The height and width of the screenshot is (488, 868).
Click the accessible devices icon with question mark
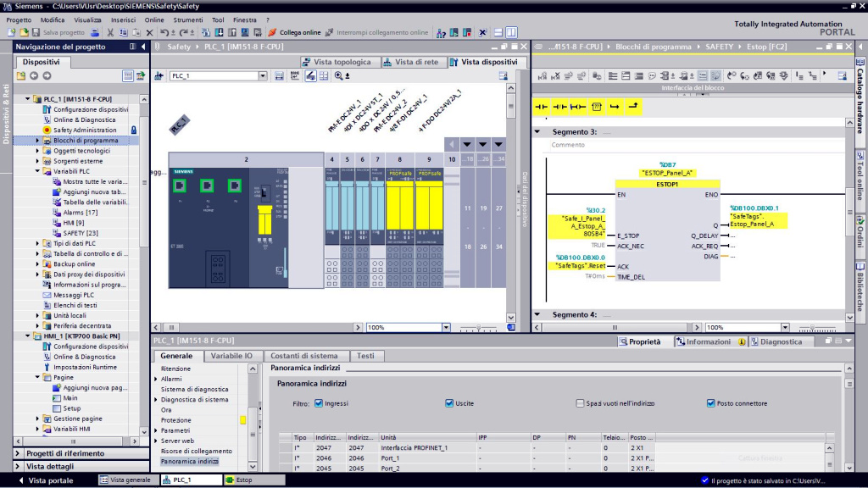[441, 33]
